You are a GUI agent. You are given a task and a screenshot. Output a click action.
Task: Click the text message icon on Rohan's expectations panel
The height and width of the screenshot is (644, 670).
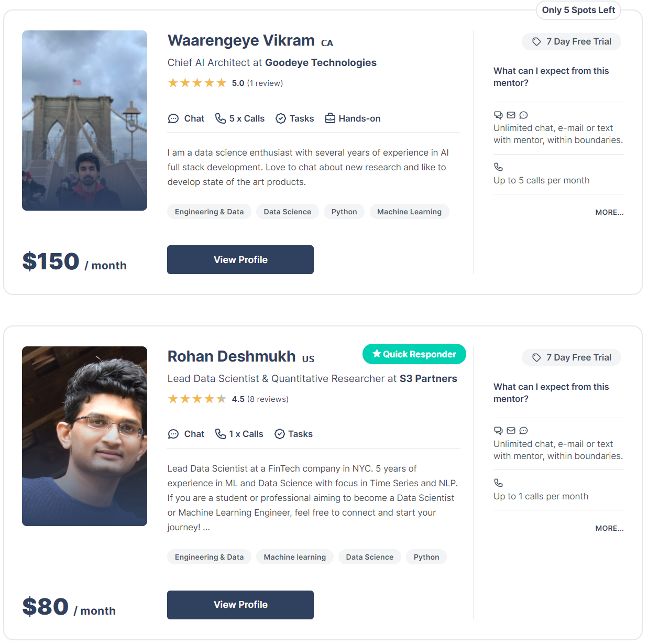coord(523,430)
